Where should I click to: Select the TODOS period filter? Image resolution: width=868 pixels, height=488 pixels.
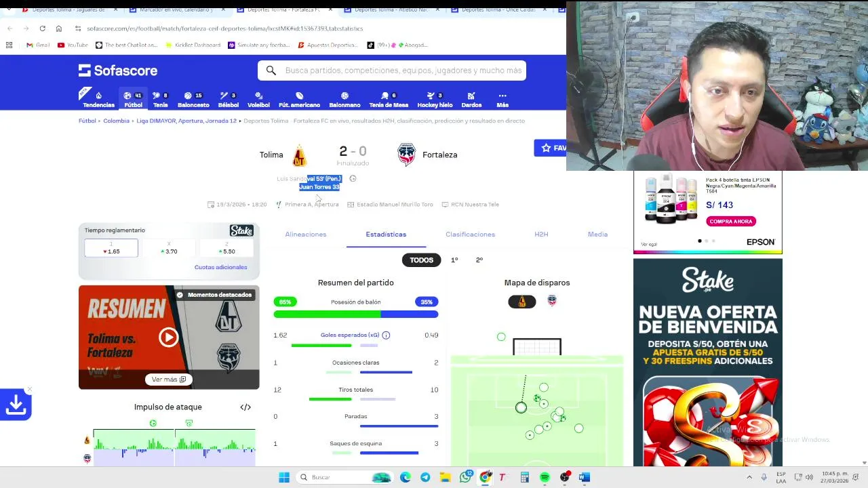(421, 260)
